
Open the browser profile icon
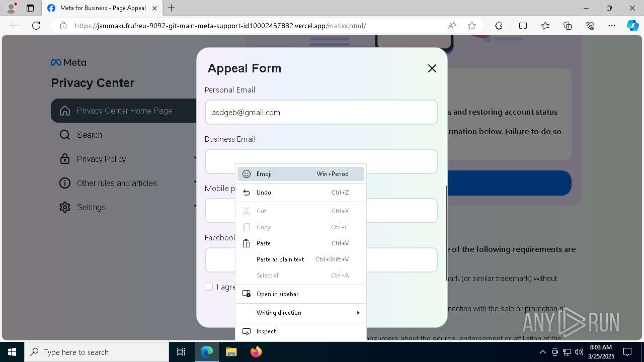pyautogui.click(x=11, y=8)
